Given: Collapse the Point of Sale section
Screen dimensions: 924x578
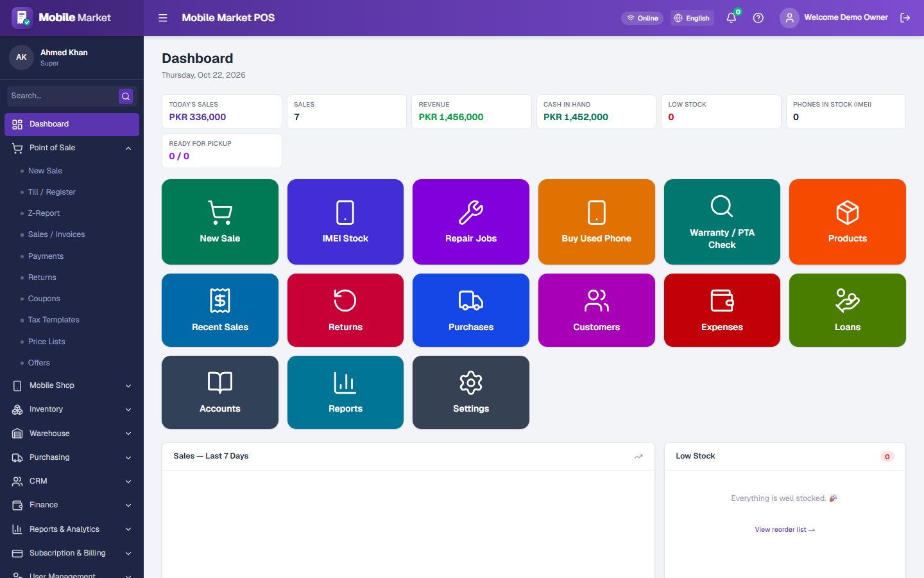Looking at the screenshot, I should pyautogui.click(x=72, y=148).
